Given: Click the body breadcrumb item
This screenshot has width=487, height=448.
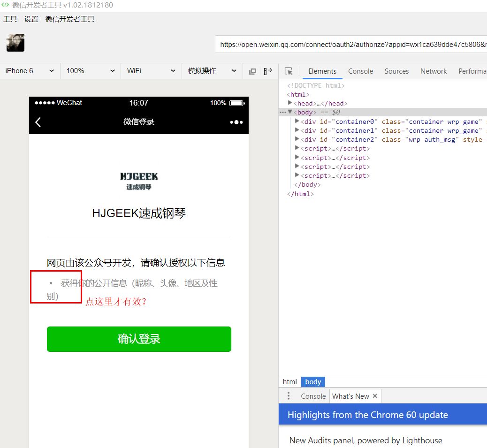Looking at the screenshot, I should [313, 382].
